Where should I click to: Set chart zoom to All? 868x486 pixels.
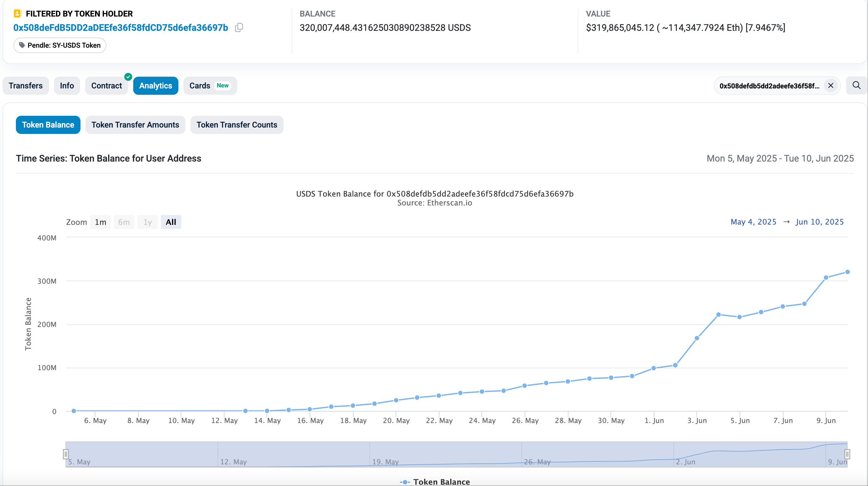(x=171, y=222)
